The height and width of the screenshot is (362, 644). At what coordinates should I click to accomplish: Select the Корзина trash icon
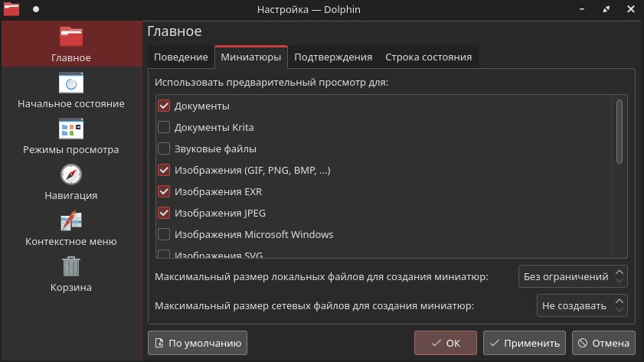[x=71, y=266]
